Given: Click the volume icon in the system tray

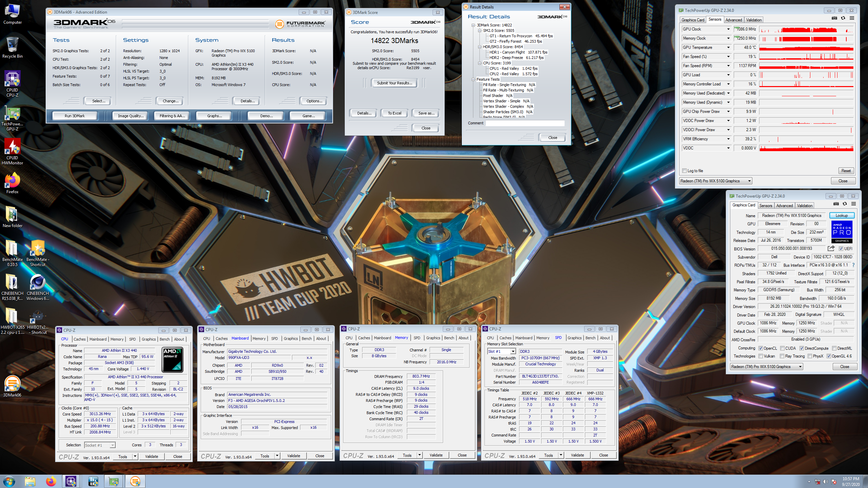Looking at the screenshot, I should point(826,482).
